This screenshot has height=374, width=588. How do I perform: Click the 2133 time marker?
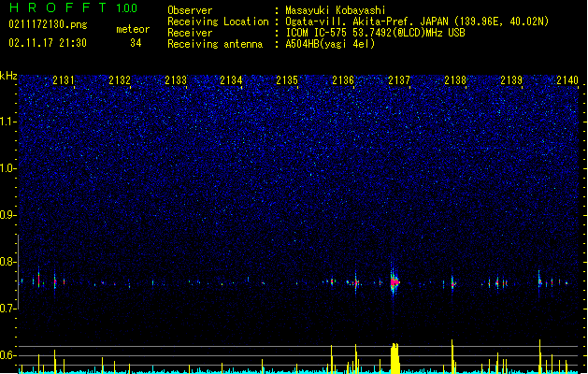[x=176, y=80]
